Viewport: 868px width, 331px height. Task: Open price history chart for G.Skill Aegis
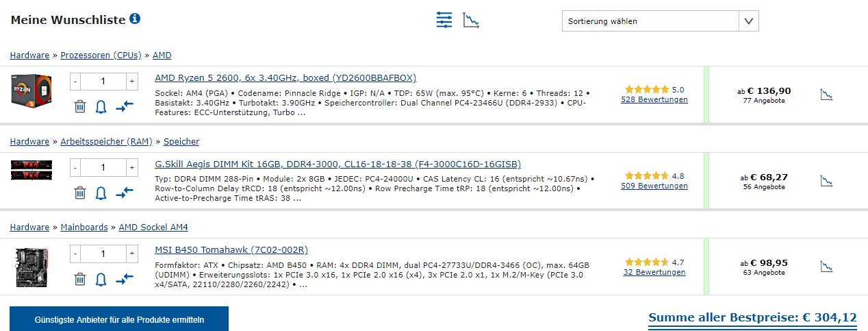827,181
